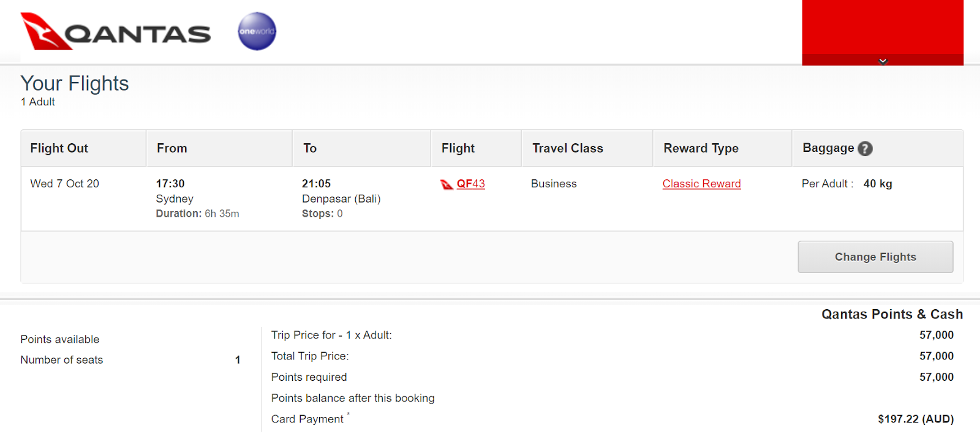The height and width of the screenshot is (439, 980).
Task: Expand the red account panel chevron
Action: (883, 61)
